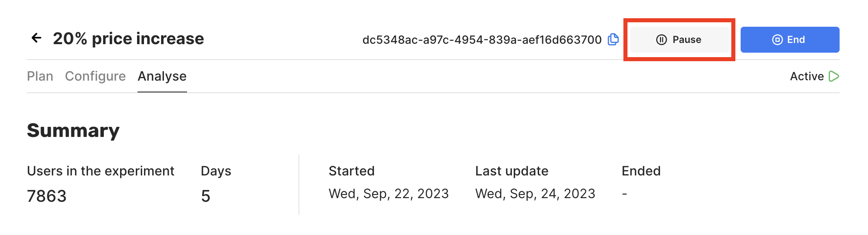The image size is (868, 235).
Task: Click the Days value 5
Action: coord(206,196)
